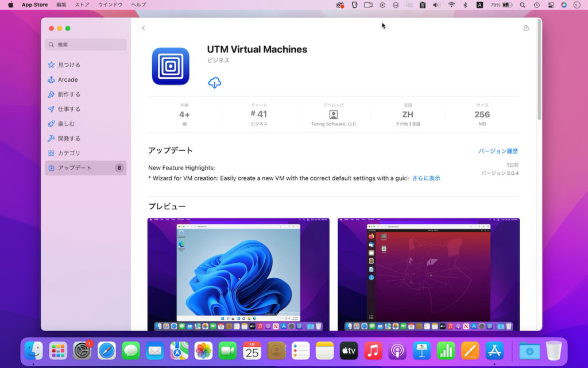
Task: Download UTM via the cloud icon
Action: (214, 82)
